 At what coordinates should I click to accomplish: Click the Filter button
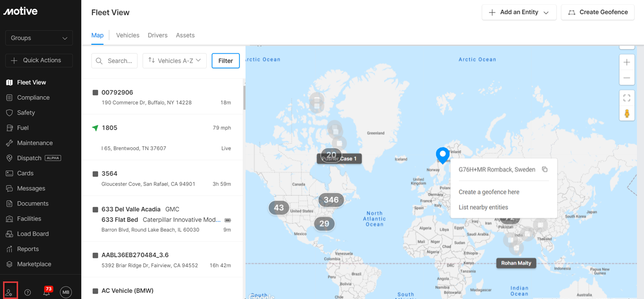point(225,61)
